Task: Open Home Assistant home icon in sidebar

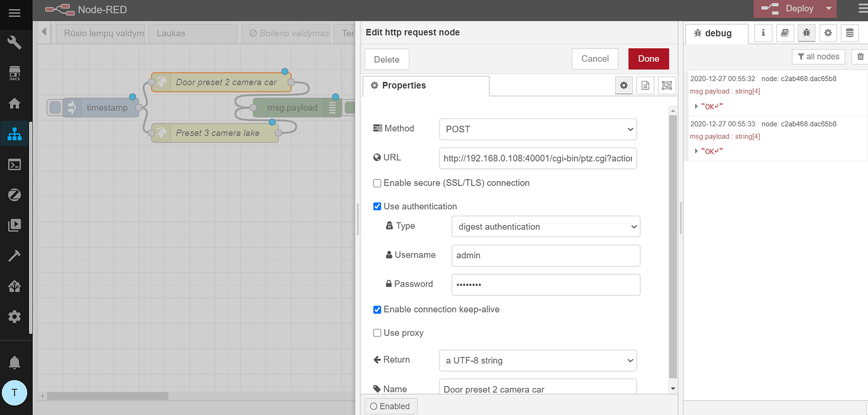Action: click(x=14, y=103)
